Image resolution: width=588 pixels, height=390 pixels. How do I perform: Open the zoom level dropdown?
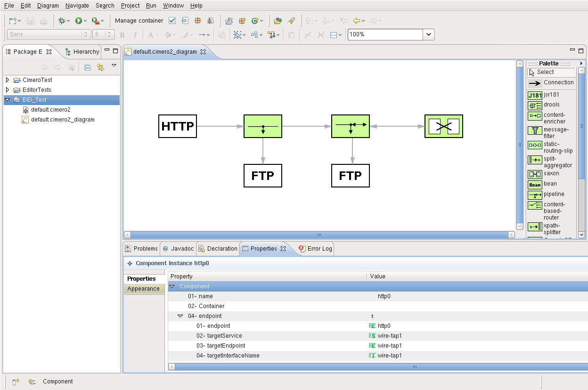429,34
